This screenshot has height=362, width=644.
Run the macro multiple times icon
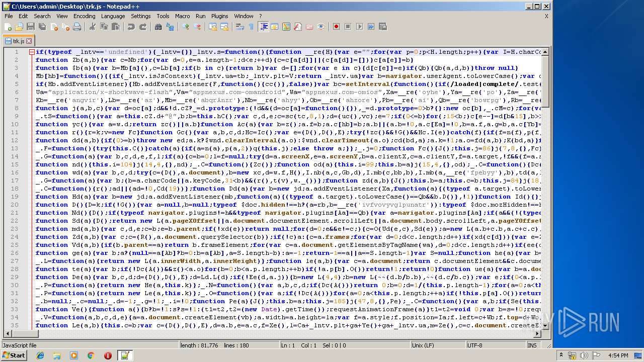[371, 27]
